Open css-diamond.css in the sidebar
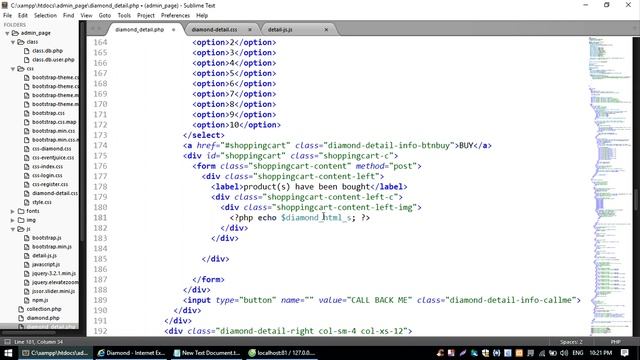 pyautogui.click(x=51, y=149)
